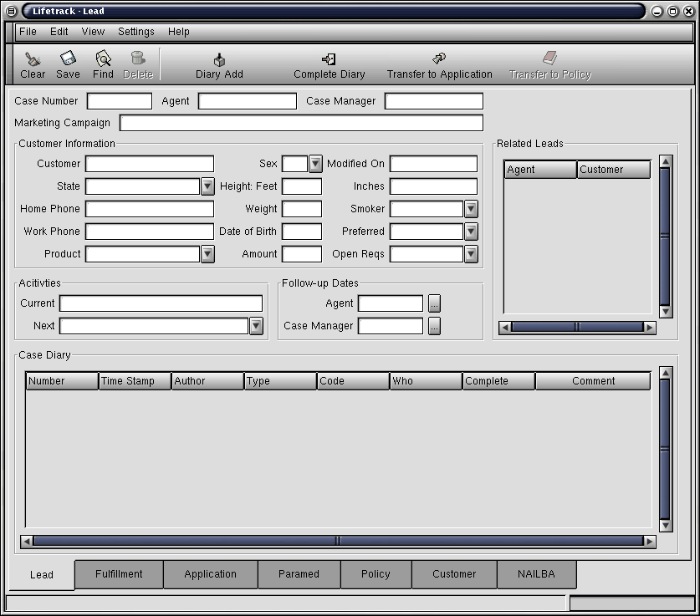This screenshot has width=700, height=616.
Task: Click Case Diary scroll left arrow
Action: (27, 542)
